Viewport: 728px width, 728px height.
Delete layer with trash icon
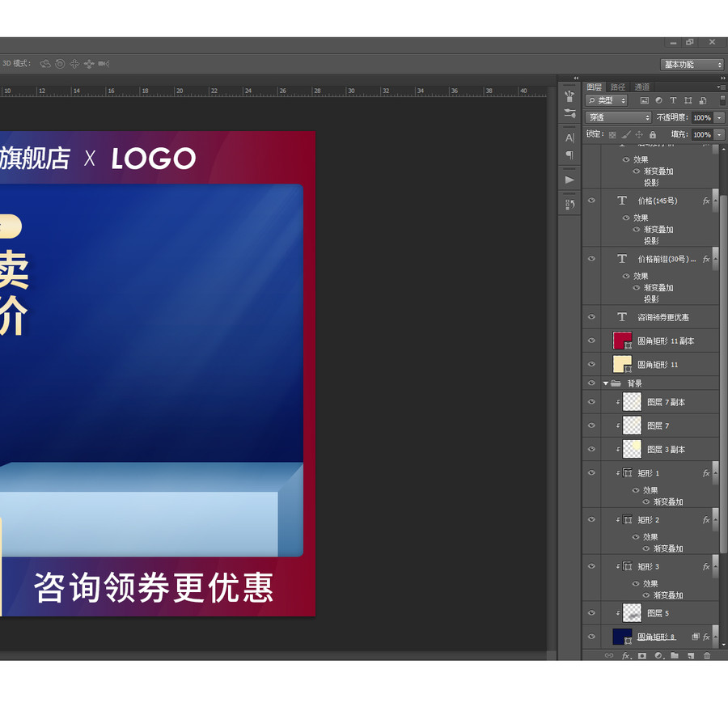coord(707,655)
